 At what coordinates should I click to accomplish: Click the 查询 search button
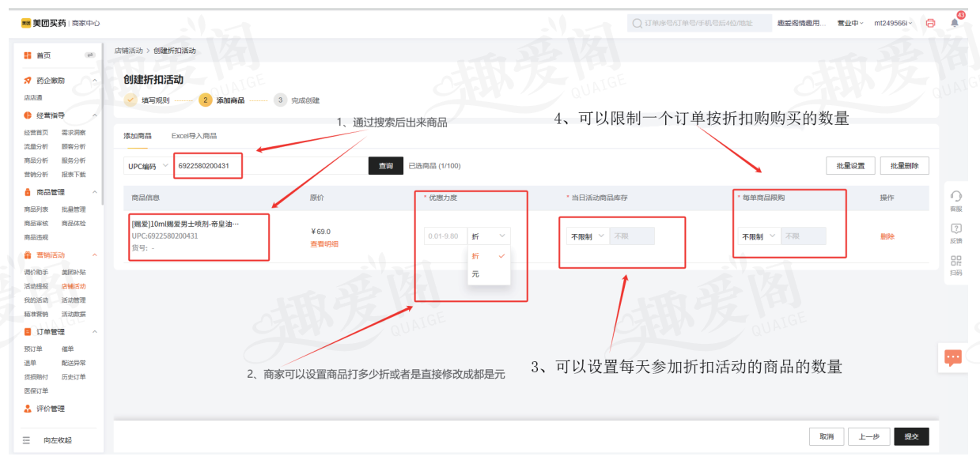click(x=385, y=166)
